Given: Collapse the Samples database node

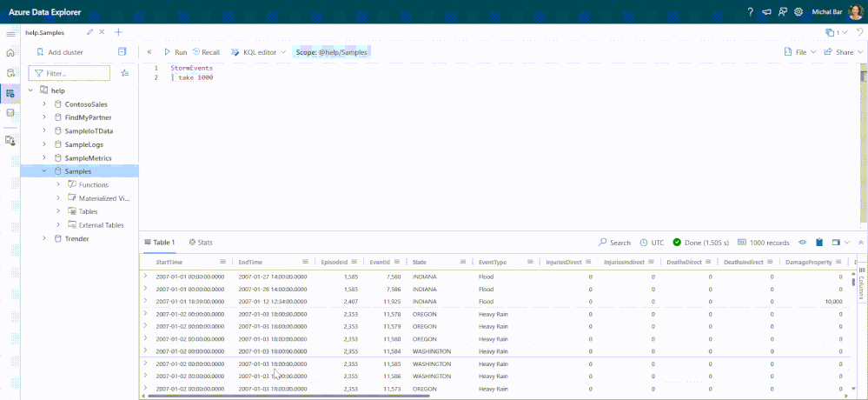Looking at the screenshot, I should tap(44, 171).
